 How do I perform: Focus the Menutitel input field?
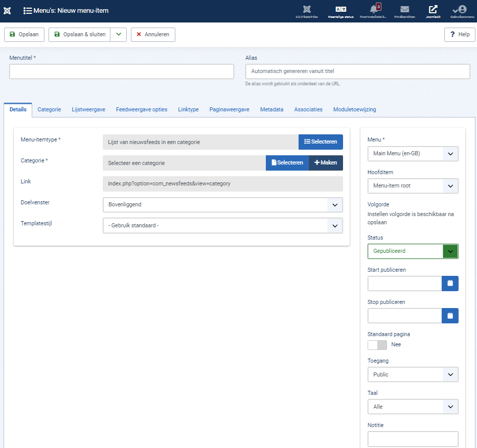click(122, 72)
